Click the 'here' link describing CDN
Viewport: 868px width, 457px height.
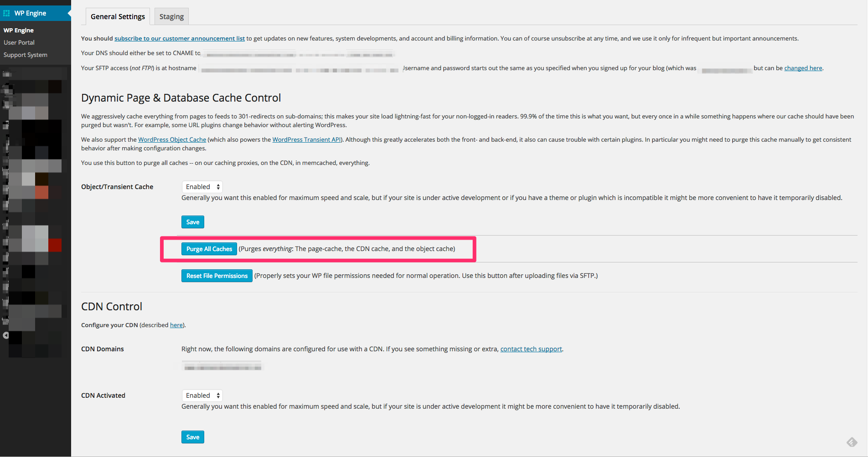(x=176, y=325)
